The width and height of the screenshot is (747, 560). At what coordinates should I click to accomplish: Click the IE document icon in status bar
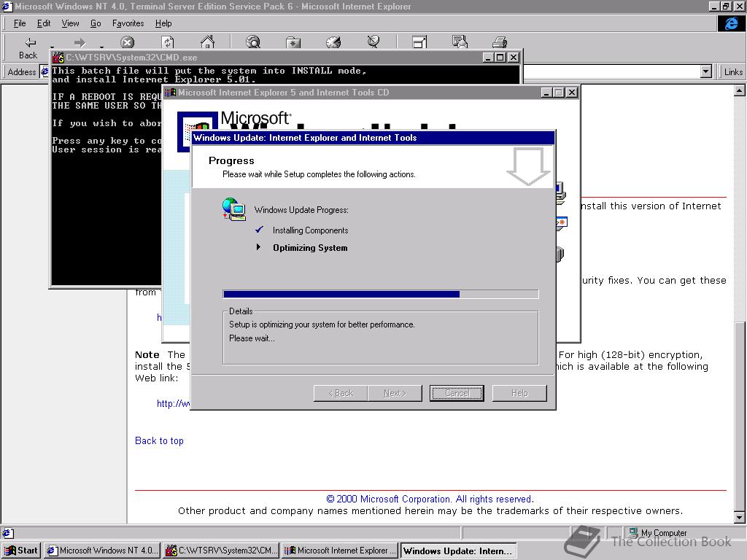pos(7,533)
